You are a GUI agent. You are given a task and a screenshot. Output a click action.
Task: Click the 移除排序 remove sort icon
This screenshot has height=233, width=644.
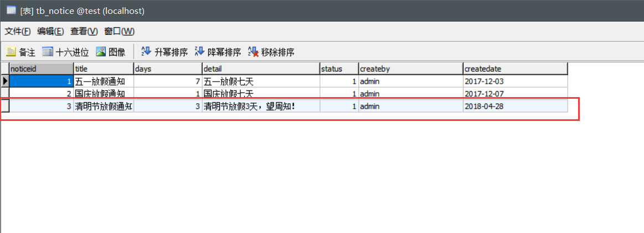(x=253, y=52)
